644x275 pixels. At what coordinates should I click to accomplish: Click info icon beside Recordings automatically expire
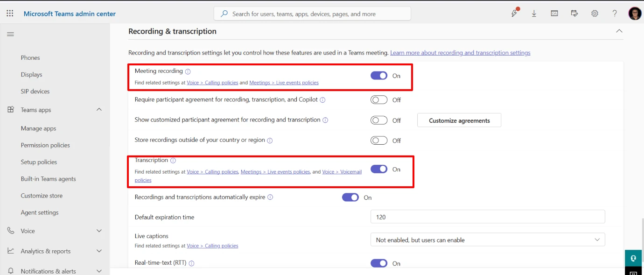click(270, 197)
